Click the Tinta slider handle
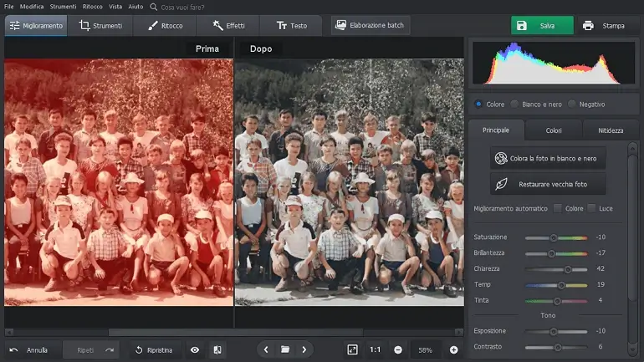644x362 pixels. [x=557, y=301]
